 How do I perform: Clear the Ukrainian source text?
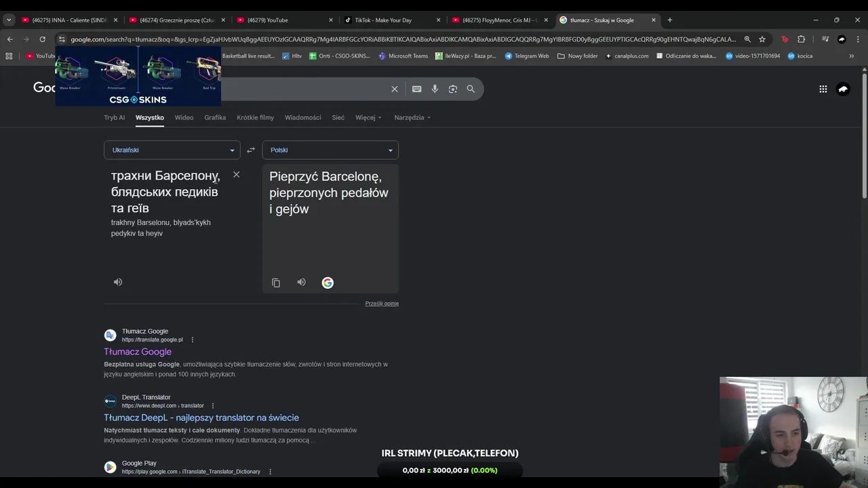[236, 175]
